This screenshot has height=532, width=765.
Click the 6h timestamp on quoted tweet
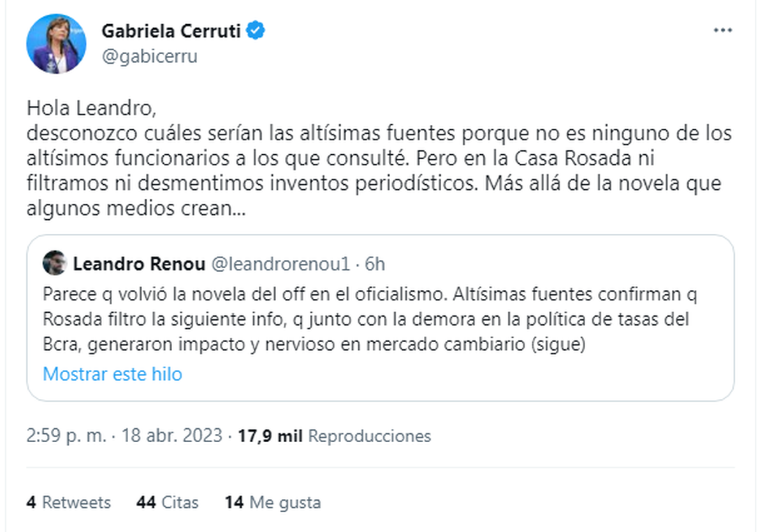pyautogui.click(x=375, y=263)
